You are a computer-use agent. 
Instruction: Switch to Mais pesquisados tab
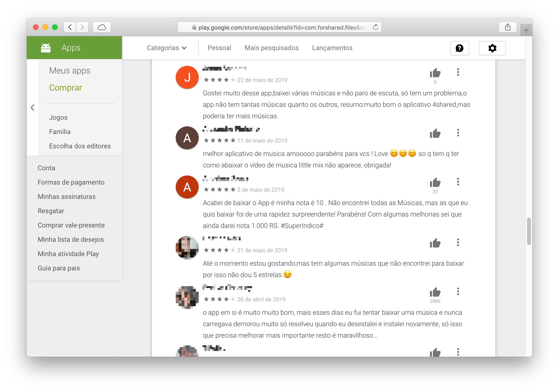point(271,48)
